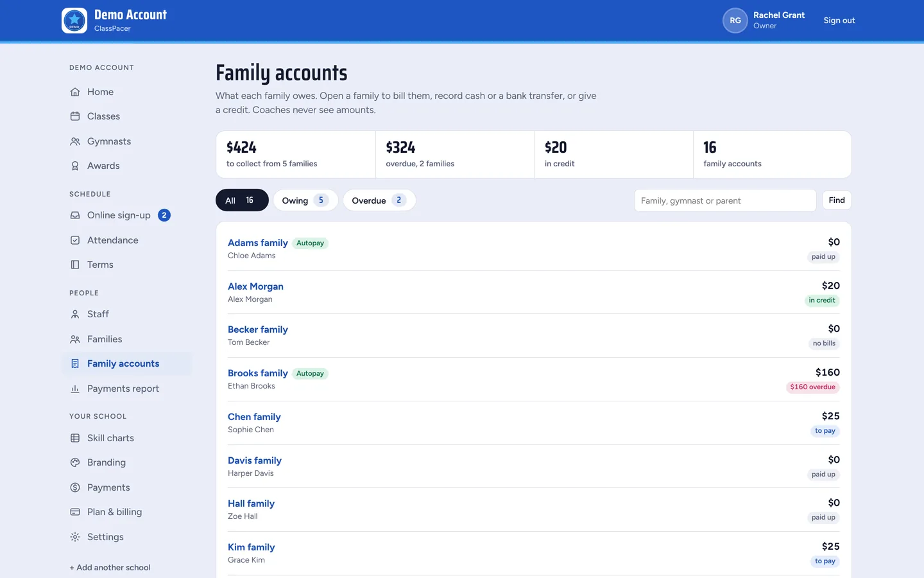This screenshot has height=578, width=924.
Task: Click the Payments dollar coin icon
Action: coord(75,487)
